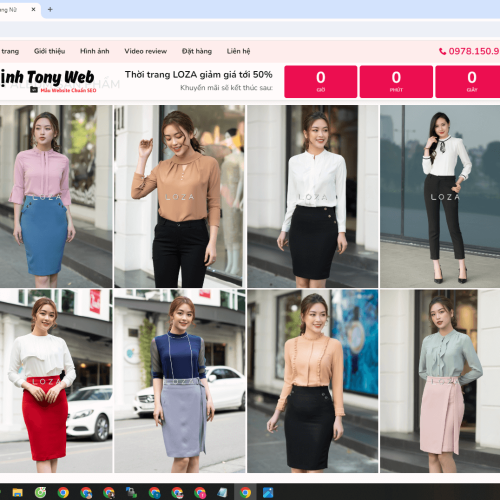
Task: Open the white blouse red skirt photo
Action: (56, 381)
